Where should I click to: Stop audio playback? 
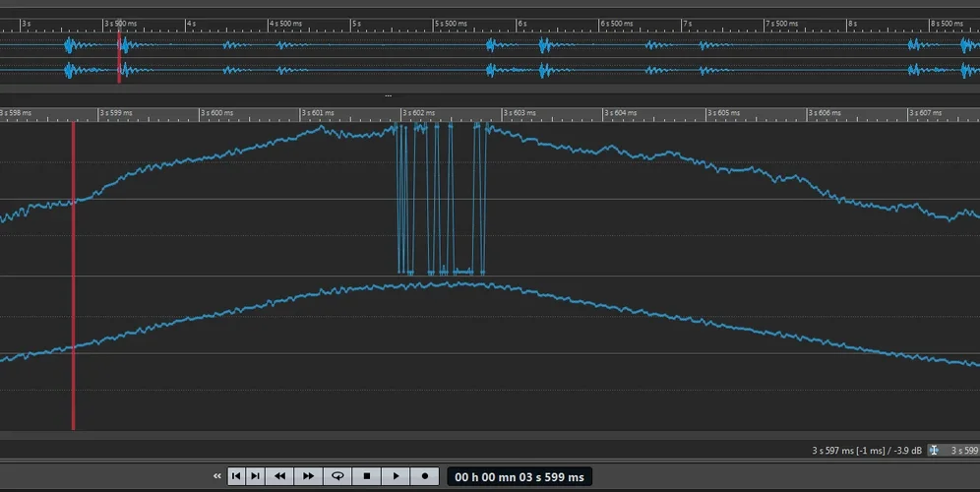(366, 476)
